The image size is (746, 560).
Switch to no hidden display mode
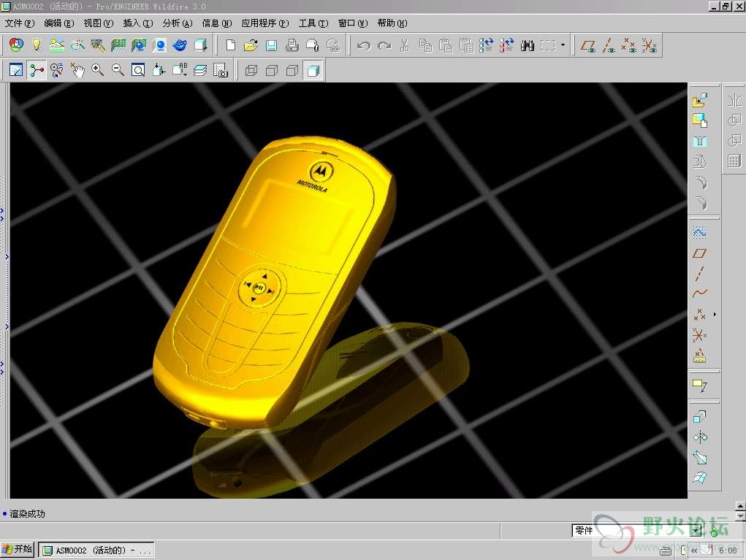(x=292, y=71)
